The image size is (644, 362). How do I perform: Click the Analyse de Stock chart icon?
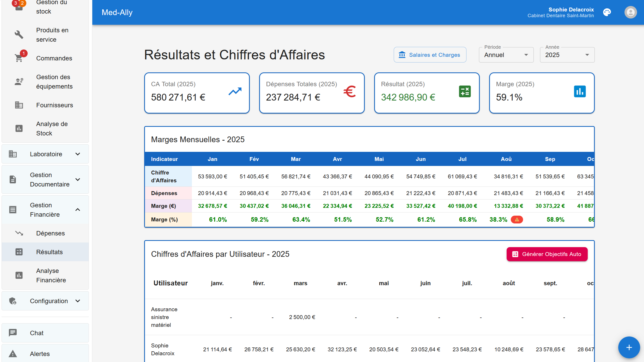[x=19, y=128]
